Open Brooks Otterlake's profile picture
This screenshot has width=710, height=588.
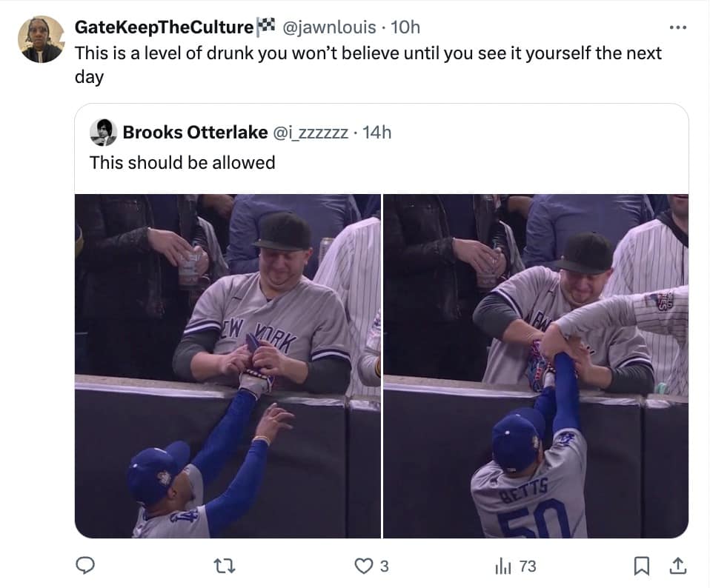(x=104, y=133)
